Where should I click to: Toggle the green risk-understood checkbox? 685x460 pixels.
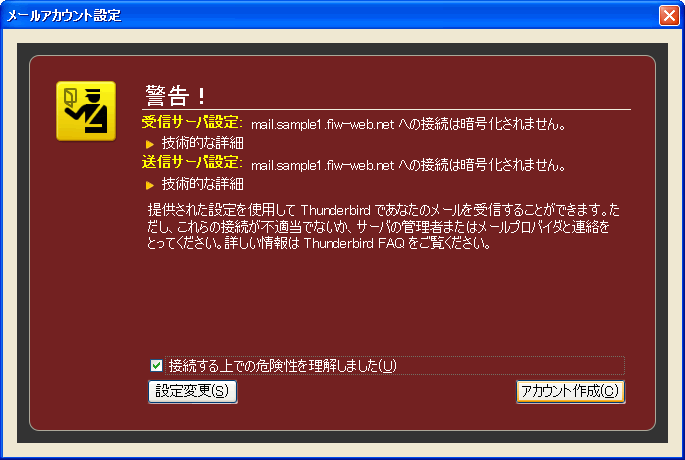(156, 365)
